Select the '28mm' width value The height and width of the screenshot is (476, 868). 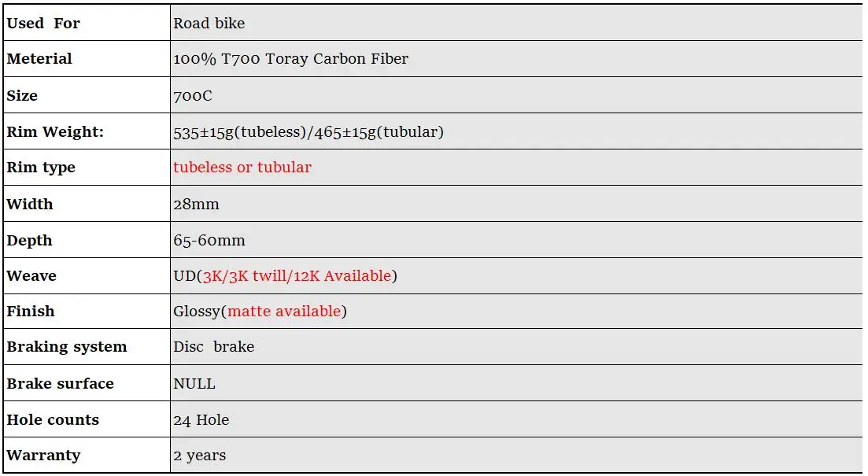(196, 205)
